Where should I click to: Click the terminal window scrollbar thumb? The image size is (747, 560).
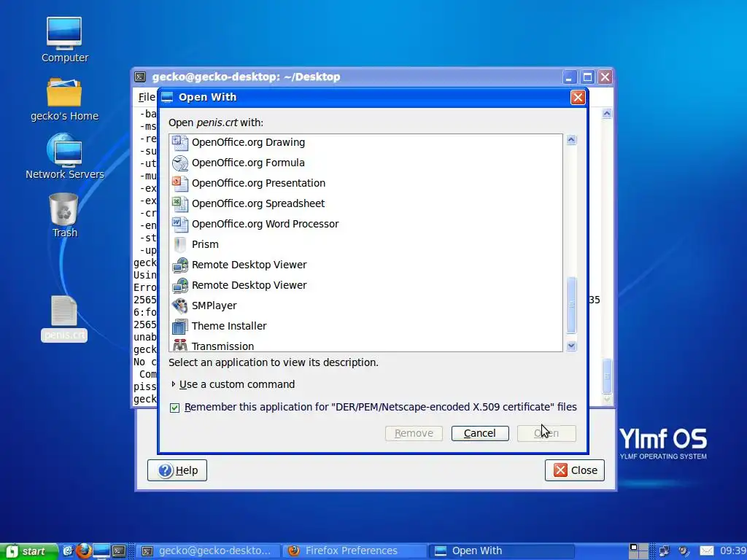coord(607,376)
